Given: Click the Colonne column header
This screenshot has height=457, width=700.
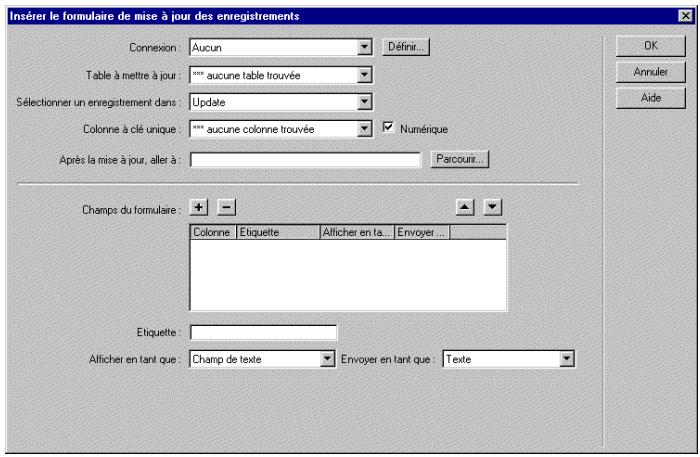Looking at the screenshot, I should coord(213,233).
